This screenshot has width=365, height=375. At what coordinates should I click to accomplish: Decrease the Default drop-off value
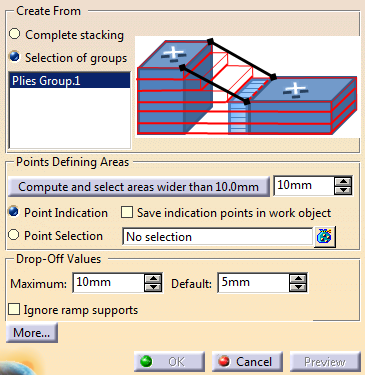pyautogui.click(x=298, y=287)
